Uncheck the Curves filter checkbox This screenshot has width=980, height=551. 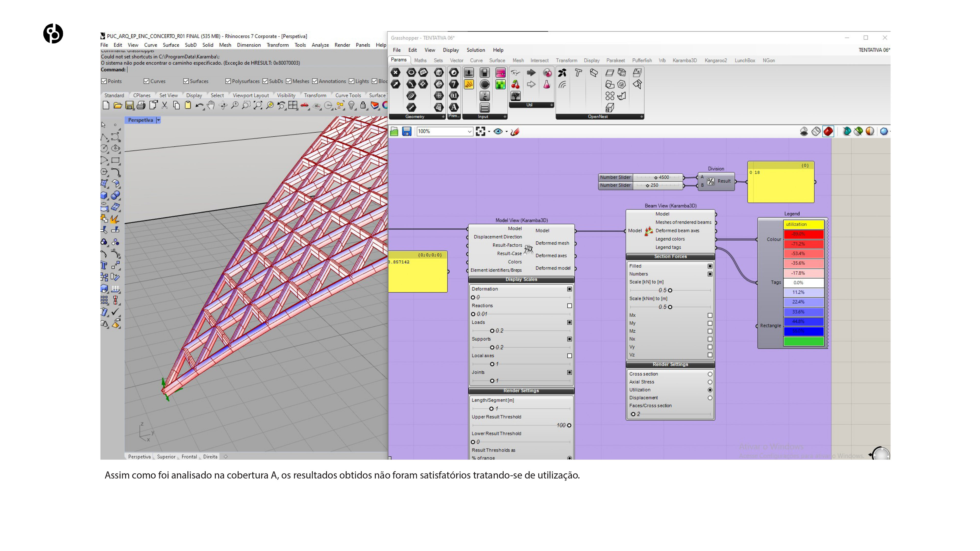[x=146, y=81]
